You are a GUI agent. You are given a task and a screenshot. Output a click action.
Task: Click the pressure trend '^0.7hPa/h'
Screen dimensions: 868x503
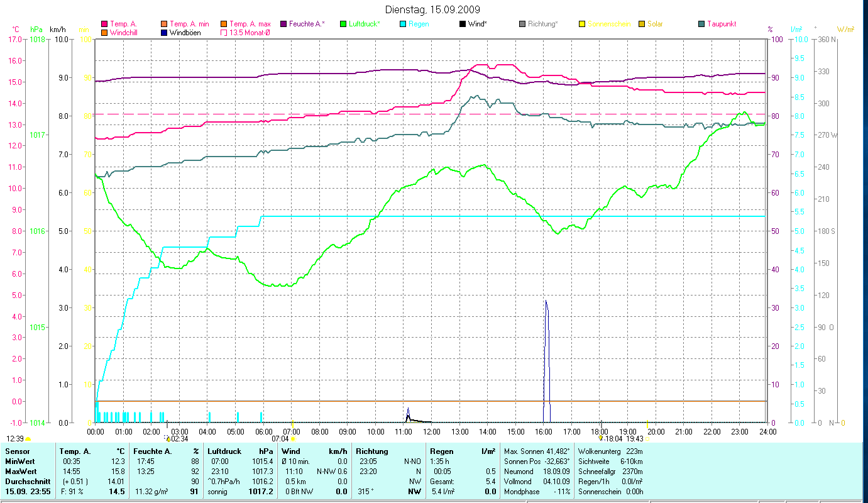point(224,482)
